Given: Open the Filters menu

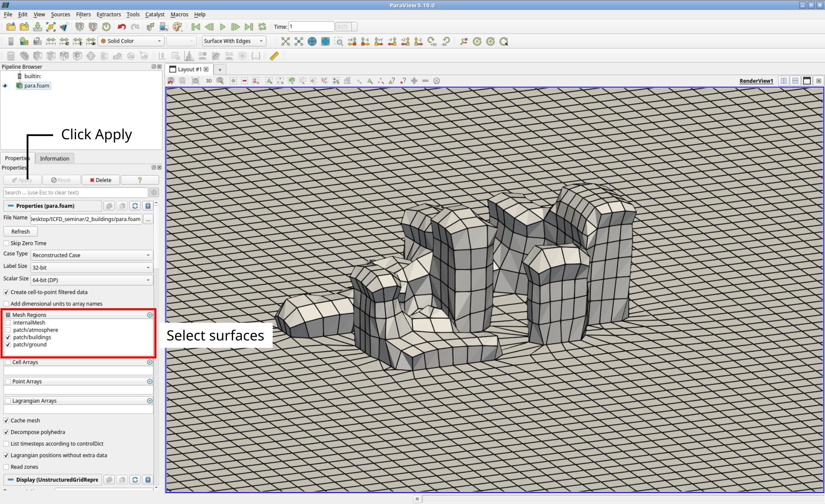Looking at the screenshot, I should click(x=83, y=14).
